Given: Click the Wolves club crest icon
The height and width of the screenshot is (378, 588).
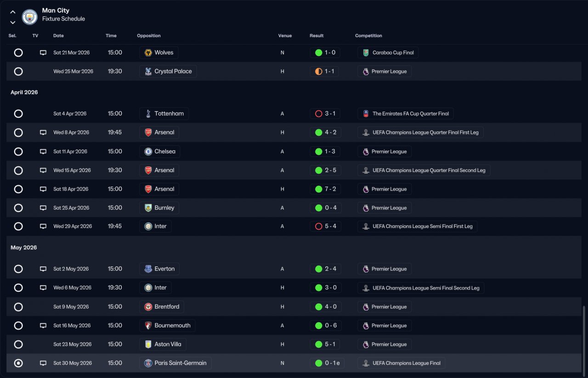Looking at the screenshot, I should pyautogui.click(x=148, y=53).
